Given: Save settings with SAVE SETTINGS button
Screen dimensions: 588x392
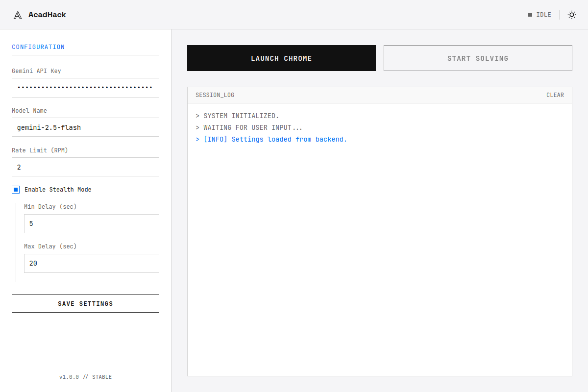Looking at the screenshot, I should [x=85, y=303].
